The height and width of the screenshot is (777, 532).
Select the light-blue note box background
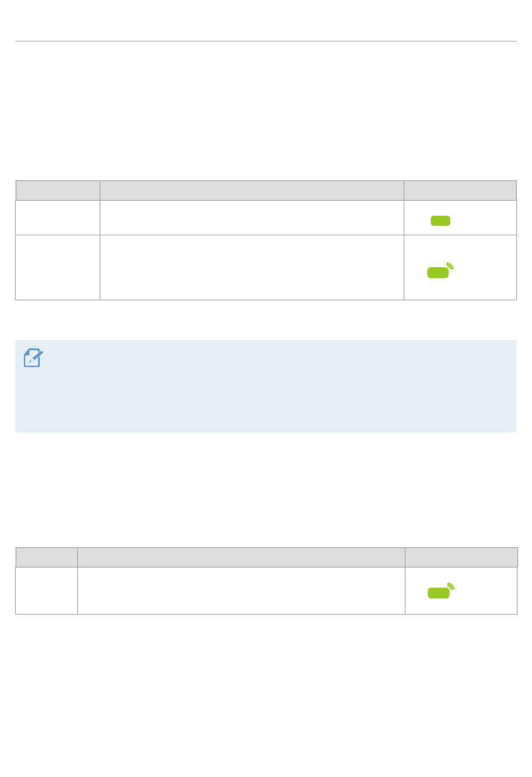(x=265, y=386)
